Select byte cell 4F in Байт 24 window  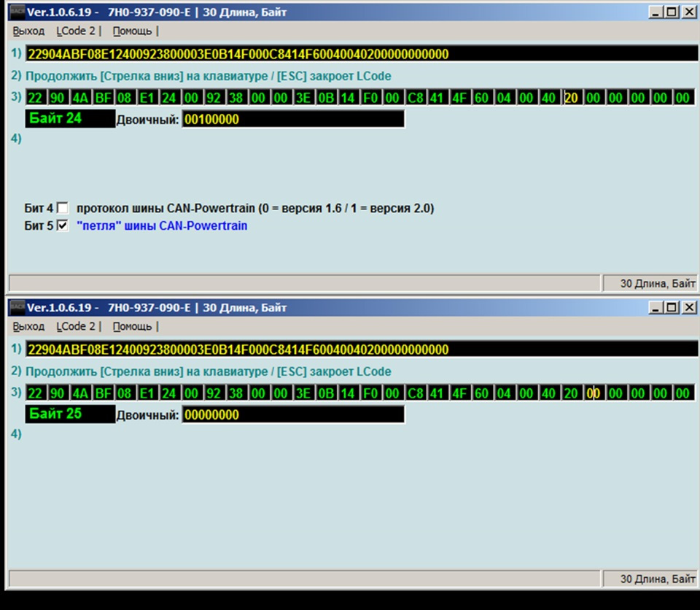[x=460, y=98]
